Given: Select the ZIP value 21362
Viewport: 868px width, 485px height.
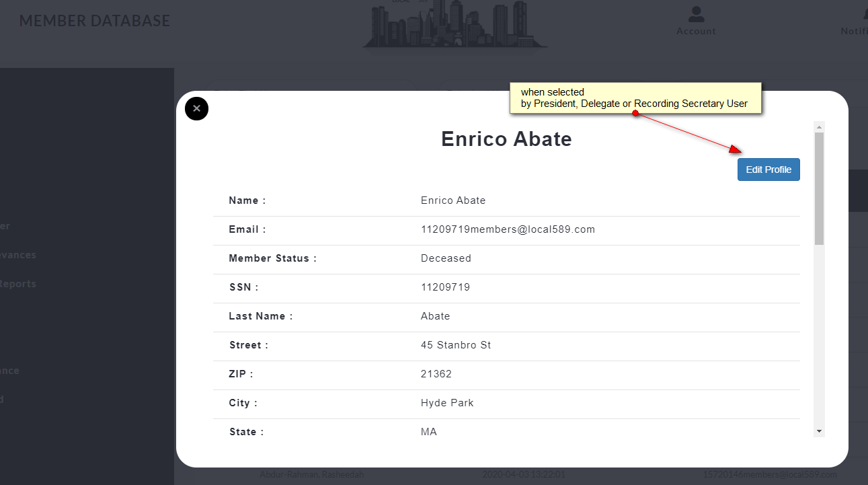Looking at the screenshot, I should [x=436, y=374].
